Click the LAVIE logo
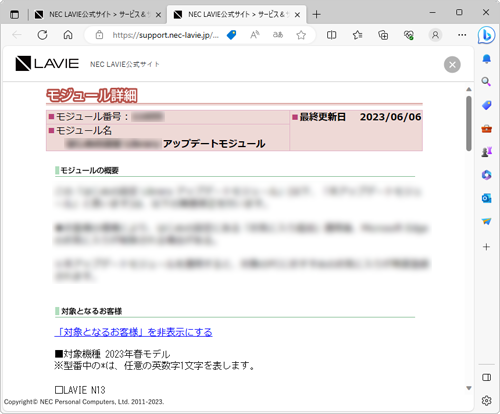The width and height of the screenshot is (500, 414). click(47, 63)
